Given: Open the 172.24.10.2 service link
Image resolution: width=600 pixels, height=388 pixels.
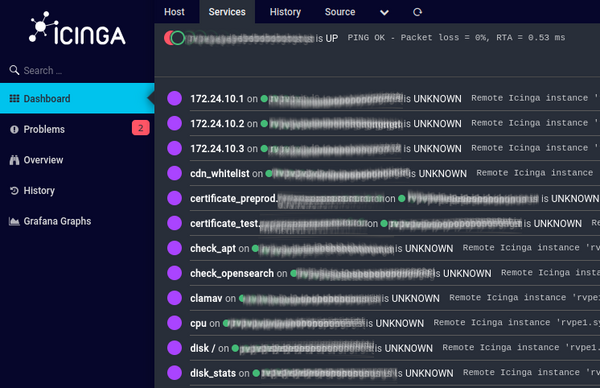Looking at the screenshot, I should (217, 124).
